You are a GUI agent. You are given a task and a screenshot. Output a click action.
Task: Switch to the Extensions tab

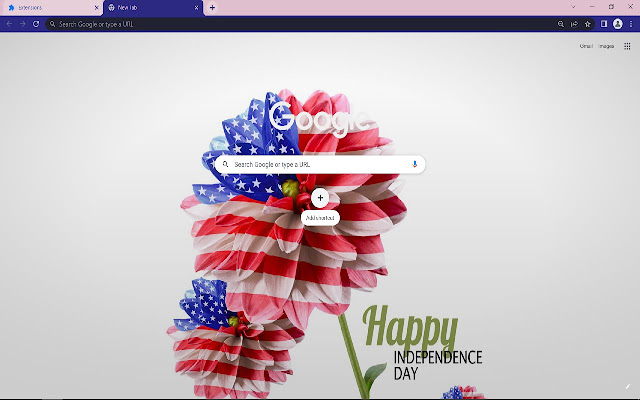click(51, 8)
